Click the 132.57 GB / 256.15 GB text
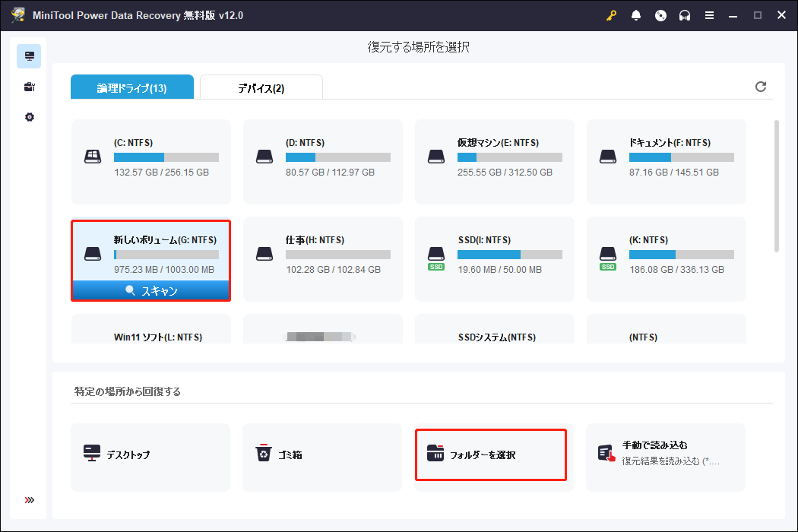 click(x=161, y=172)
